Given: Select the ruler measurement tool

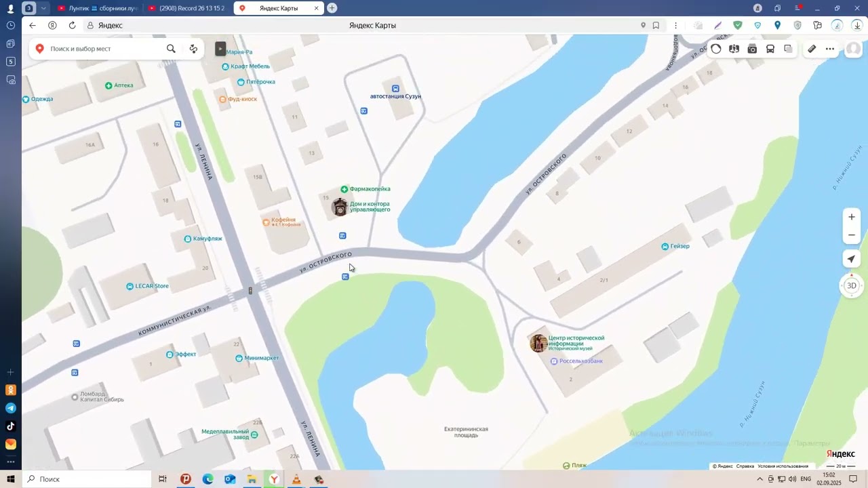Looking at the screenshot, I should point(812,49).
